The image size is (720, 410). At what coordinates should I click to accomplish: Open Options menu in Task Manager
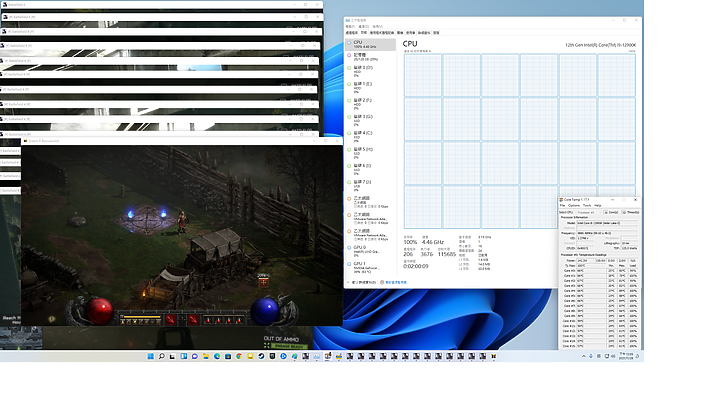pyautogui.click(x=364, y=27)
